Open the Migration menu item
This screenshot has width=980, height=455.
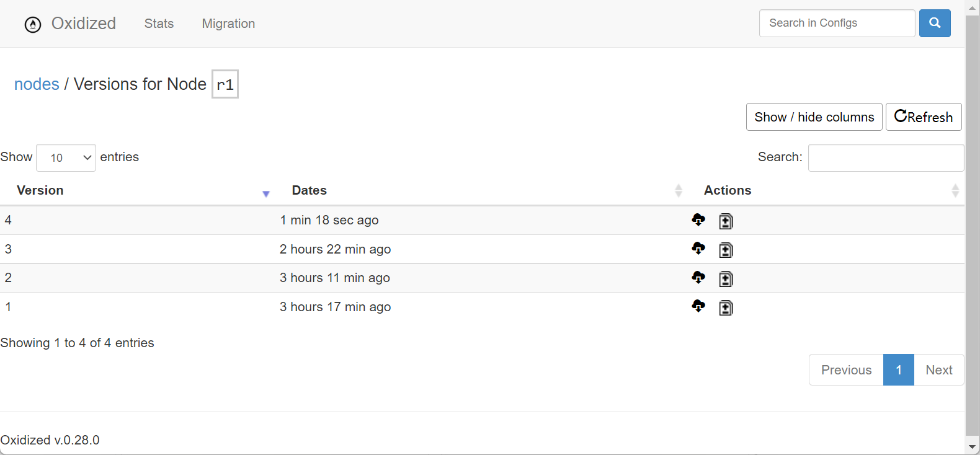pyautogui.click(x=228, y=24)
